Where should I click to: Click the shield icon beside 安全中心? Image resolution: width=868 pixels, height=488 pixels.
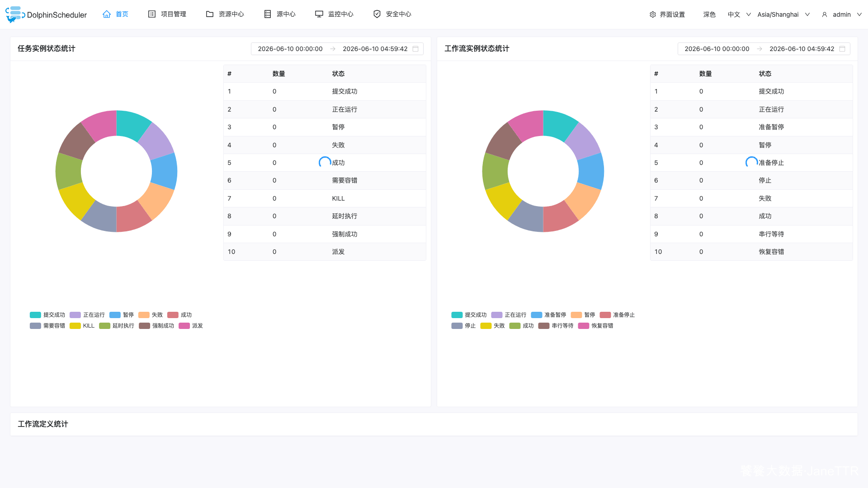377,14
